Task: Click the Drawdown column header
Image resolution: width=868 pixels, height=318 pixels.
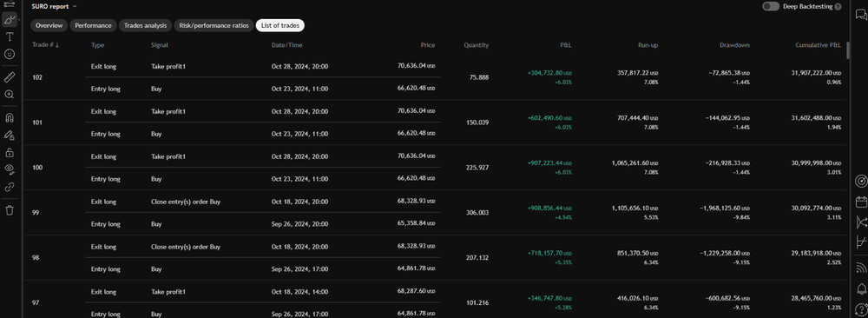Action: click(734, 45)
